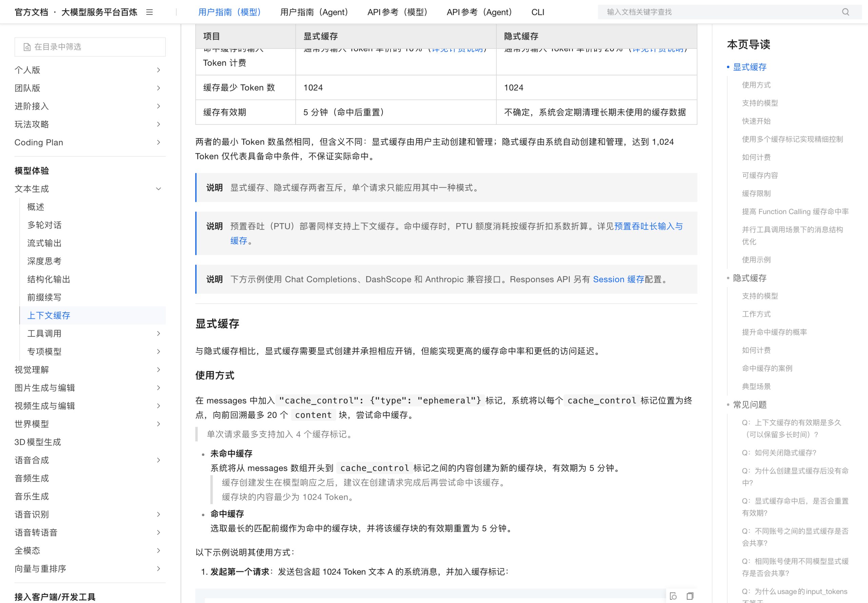
Task: Focus the 在目录中筛选 filter field
Action: [90, 47]
